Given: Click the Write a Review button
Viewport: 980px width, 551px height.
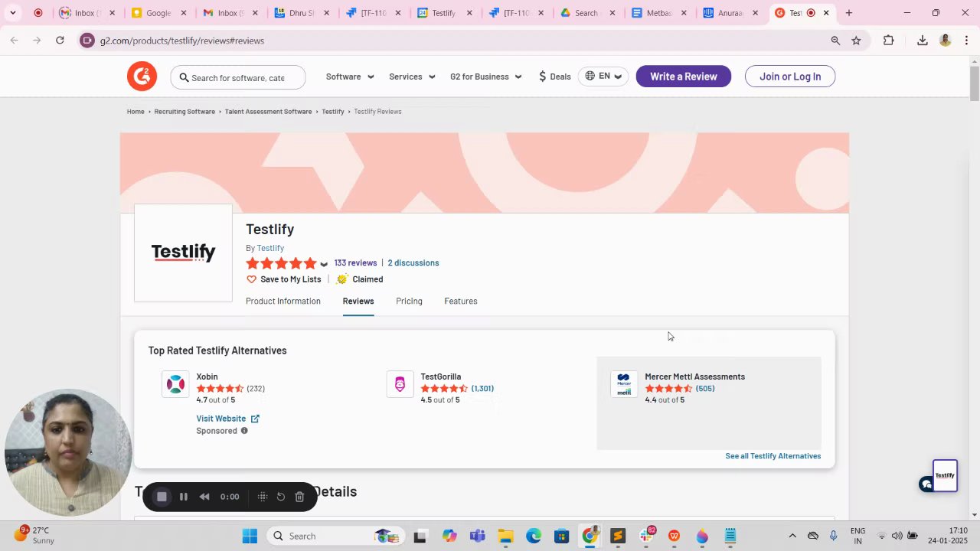Looking at the screenshot, I should pyautogui.click(x=684, y=76).
